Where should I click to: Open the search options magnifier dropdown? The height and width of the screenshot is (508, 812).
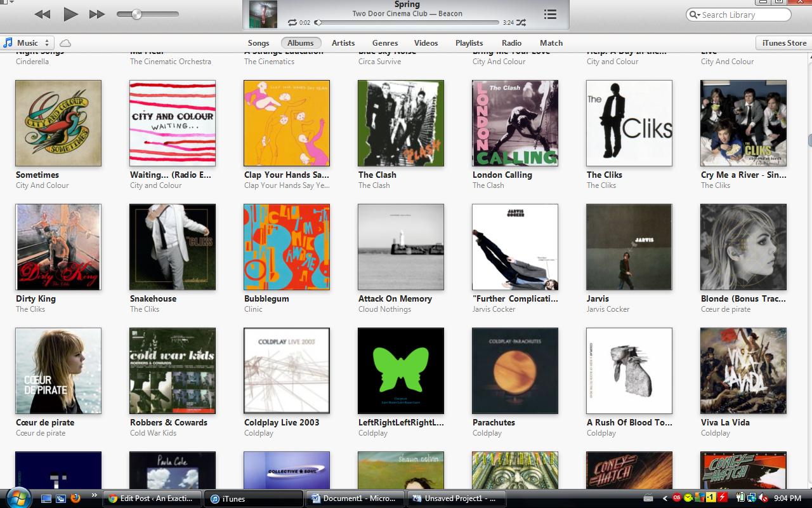695,15
